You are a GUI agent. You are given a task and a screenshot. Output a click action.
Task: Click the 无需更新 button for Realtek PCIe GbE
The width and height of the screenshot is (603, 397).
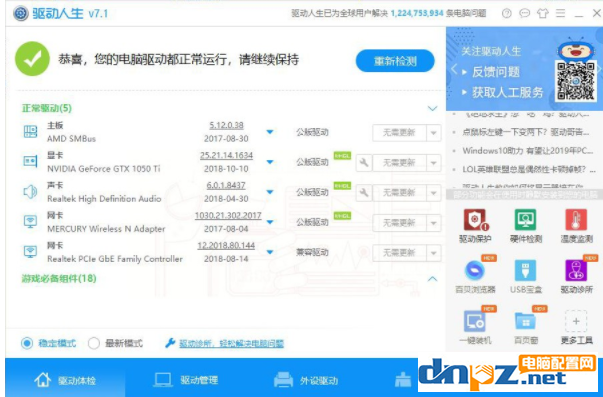pyautogui.click(x=399, y=253)
